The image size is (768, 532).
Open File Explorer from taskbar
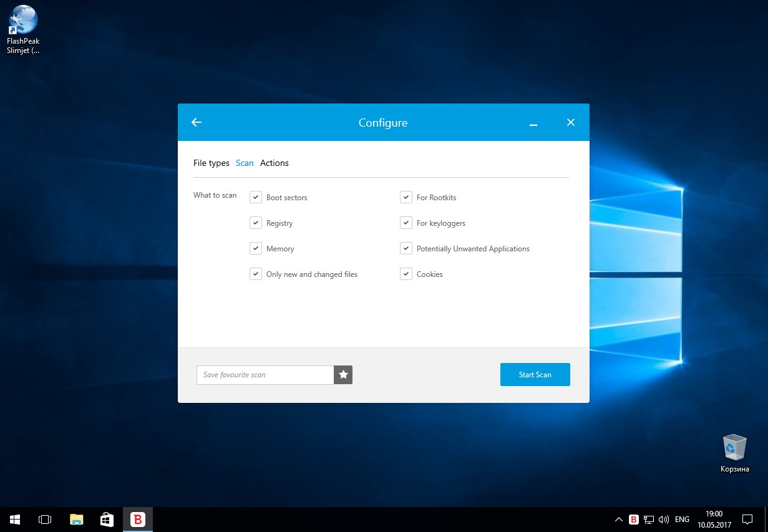coord(76,519)
